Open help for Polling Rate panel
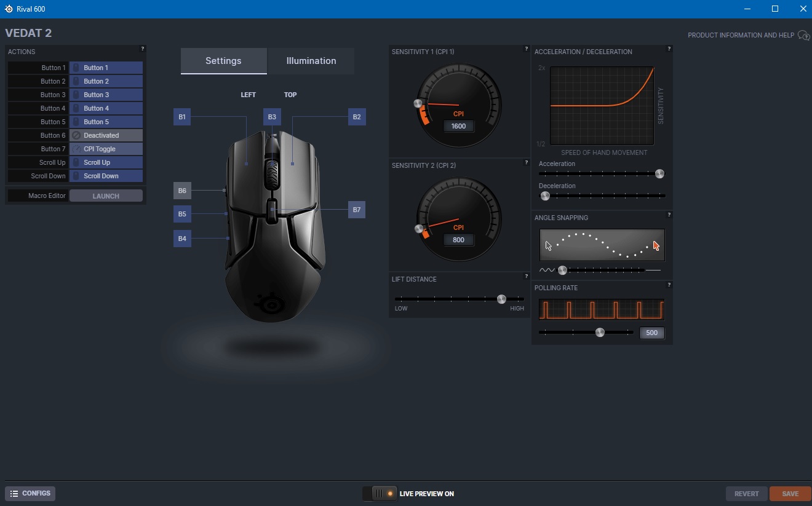This screenshot has height=506, width=812. tap(669, 285)
